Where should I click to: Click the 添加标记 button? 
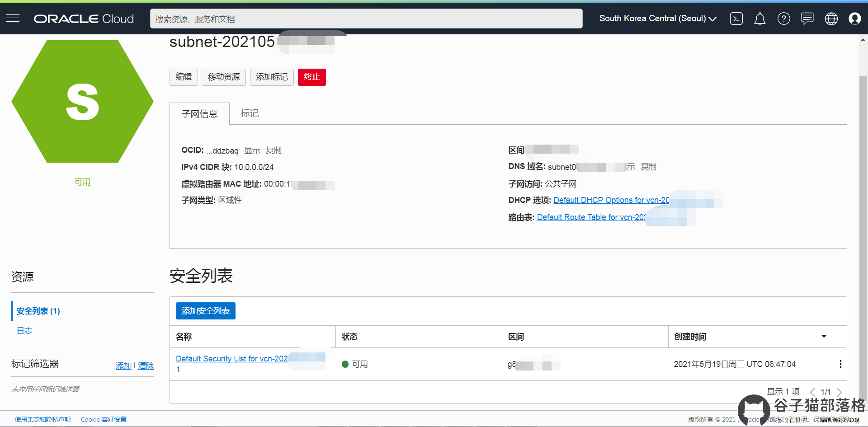click(x=272, y=77)
